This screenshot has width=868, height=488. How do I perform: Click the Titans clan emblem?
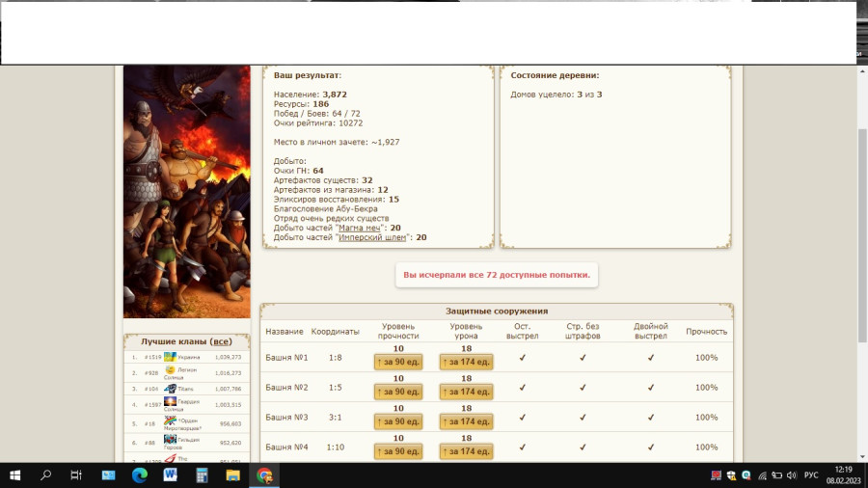pos(170,389)
